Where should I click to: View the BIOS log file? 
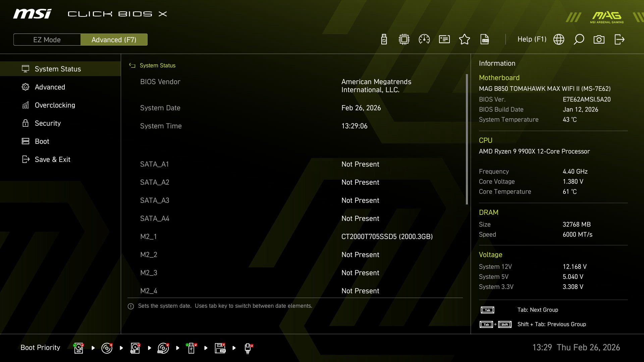pyautogui.click(x=485, y=39)
